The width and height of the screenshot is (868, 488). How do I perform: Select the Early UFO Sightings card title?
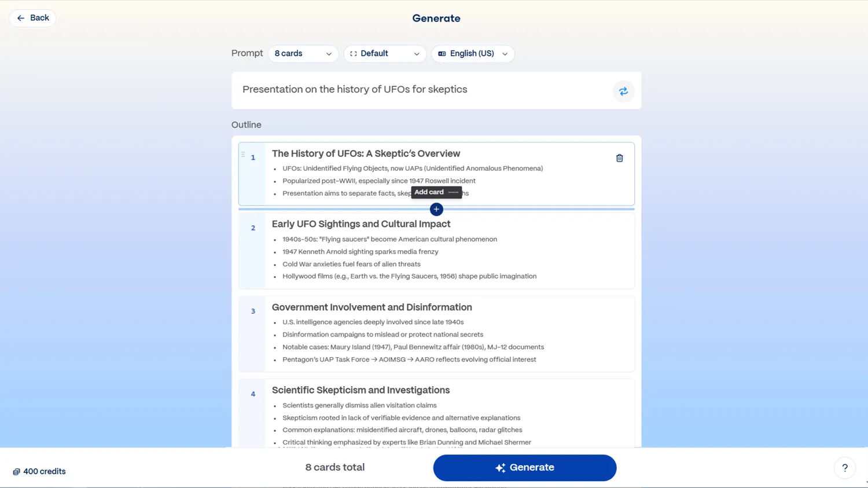tap(361, 224)
